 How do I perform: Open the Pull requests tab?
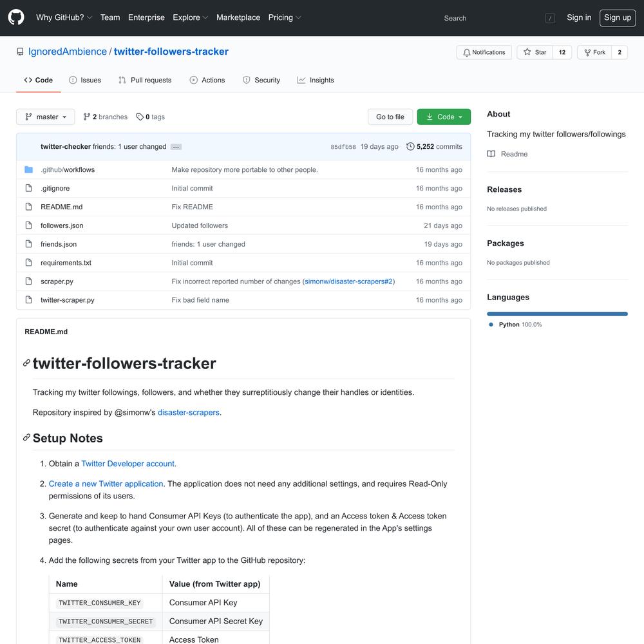[145, 80]
